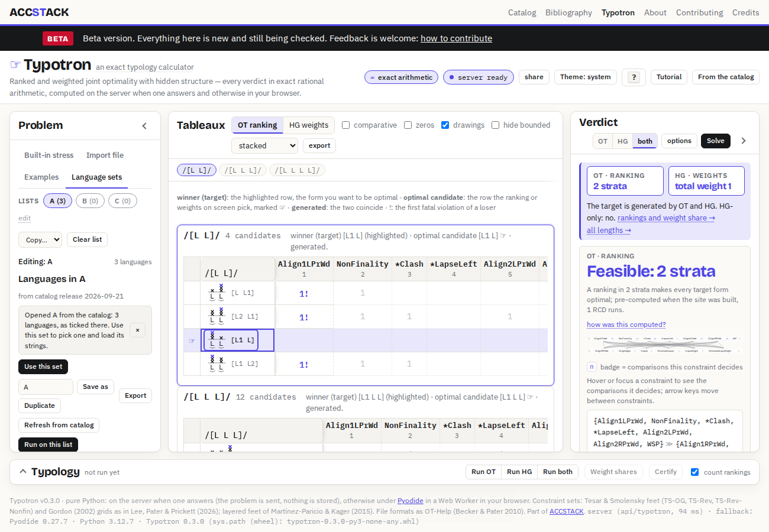Click Refresh from catalog button
The image size is (769, 532).
(59, 425)
